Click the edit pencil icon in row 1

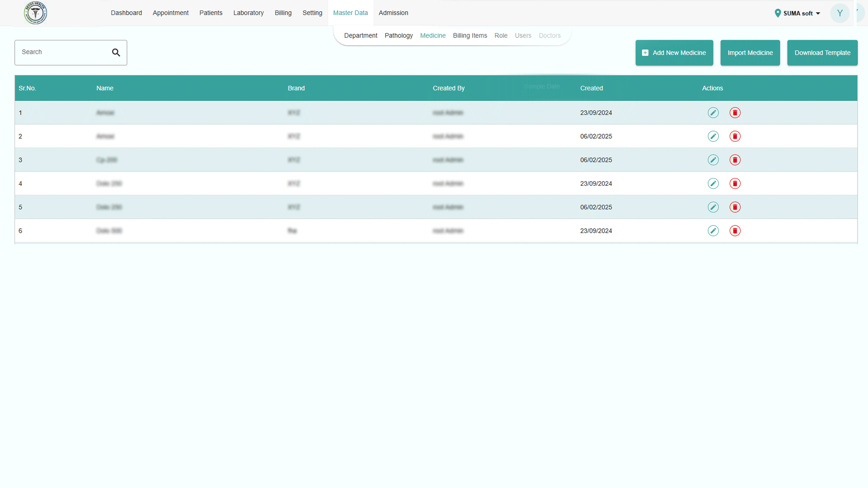point(713,113)
